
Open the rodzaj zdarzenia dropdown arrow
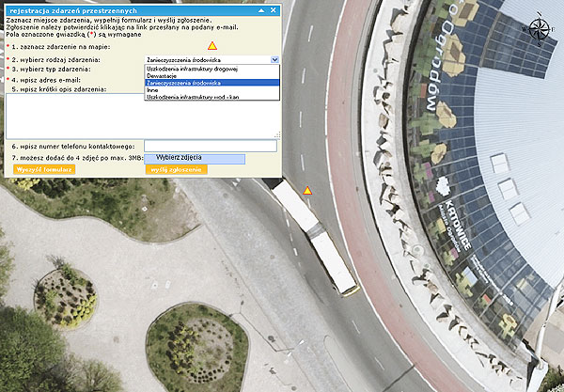274,60
